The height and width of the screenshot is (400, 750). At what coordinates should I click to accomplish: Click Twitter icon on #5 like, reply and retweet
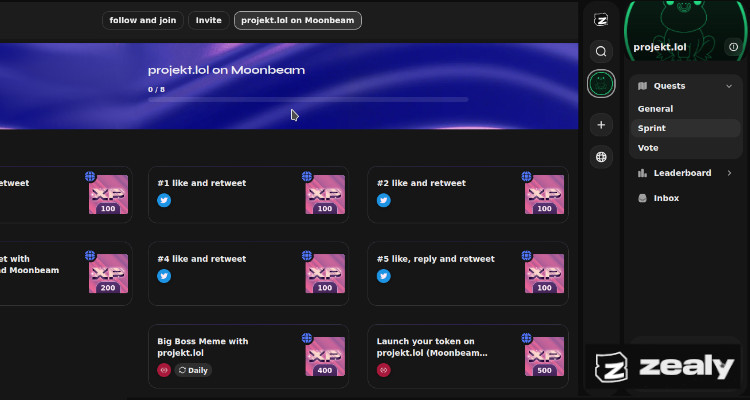[384, 276]
